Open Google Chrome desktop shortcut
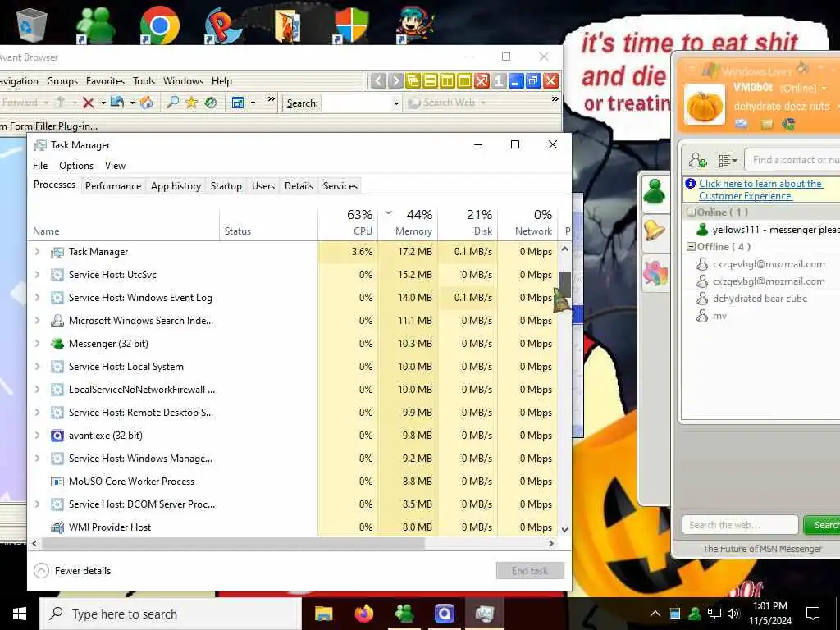The height and width of the screenshot is (630, 840). click(x=159, y=25)
